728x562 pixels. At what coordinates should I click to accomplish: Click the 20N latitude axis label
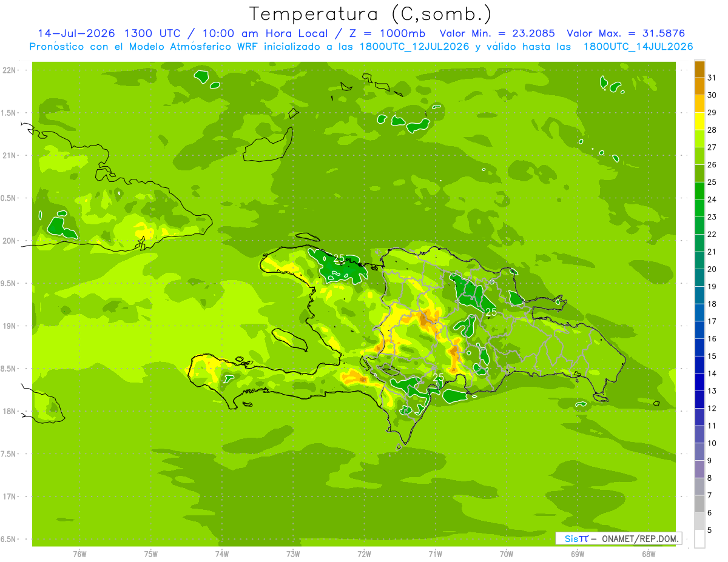click(x=10, y=241)
